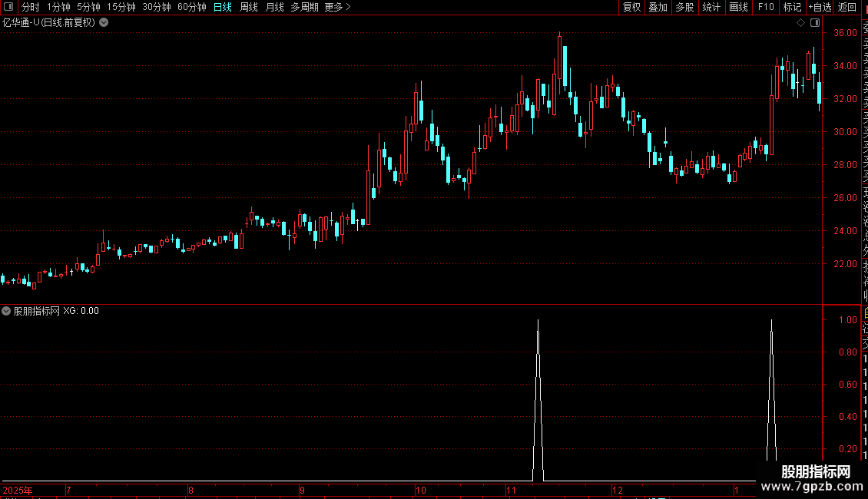Open indicator dropdown beside 股朋指标网
The height and width of the screenshot is (499, 868).
tap(6, 311)
